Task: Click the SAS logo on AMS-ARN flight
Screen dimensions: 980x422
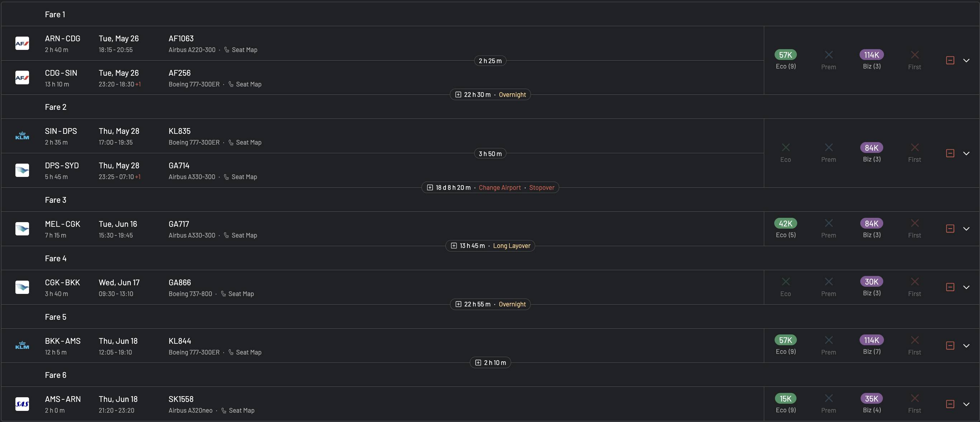Action: pyautogui.click(x=22, y=404)
